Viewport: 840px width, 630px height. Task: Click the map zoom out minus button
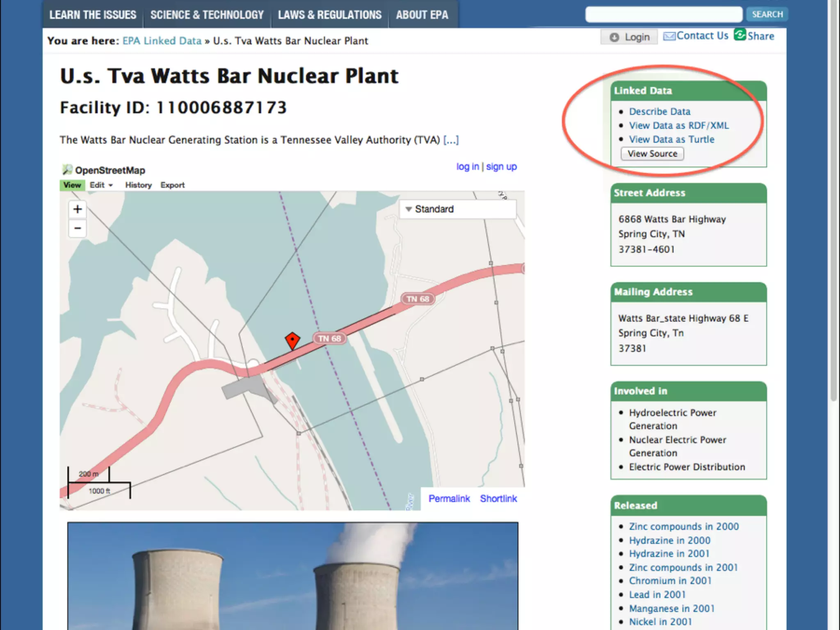click(78, 228)
